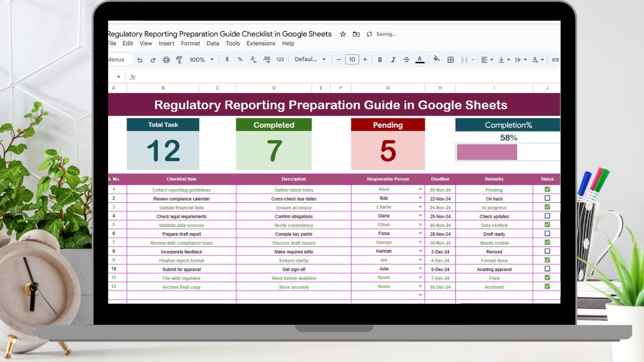Screen dimensions: 644x362
Task: Click the move to folder icon
Action: pyautogui.click(x=356, y=34)
